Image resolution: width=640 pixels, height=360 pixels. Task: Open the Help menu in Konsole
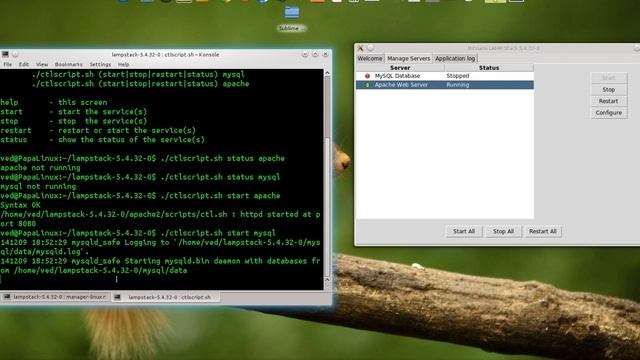(x=123, y=64)
